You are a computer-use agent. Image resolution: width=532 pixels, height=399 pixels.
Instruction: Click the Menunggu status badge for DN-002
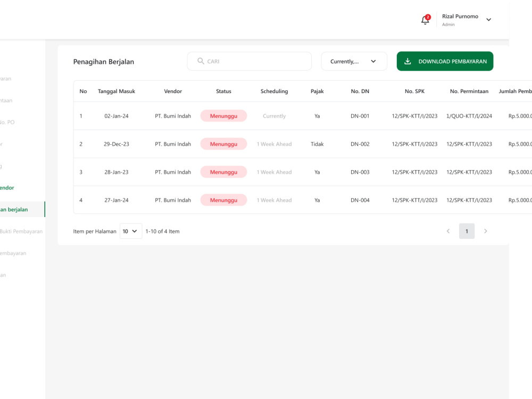223,144
